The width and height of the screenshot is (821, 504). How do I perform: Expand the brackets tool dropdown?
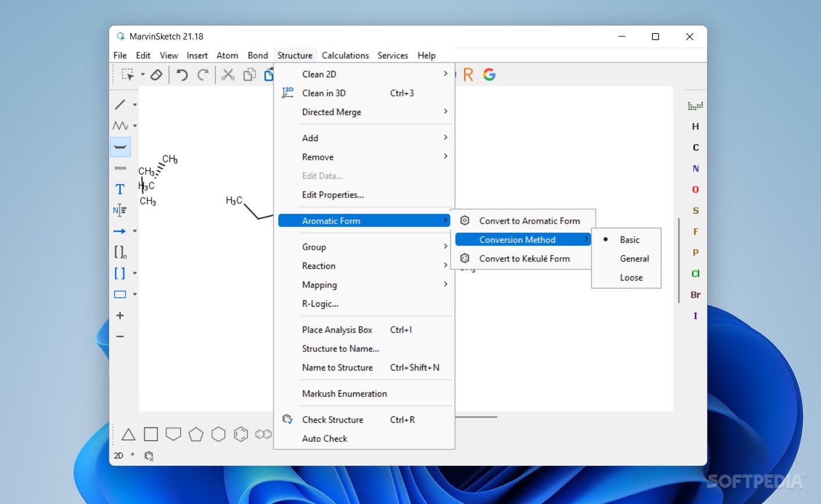135,273
